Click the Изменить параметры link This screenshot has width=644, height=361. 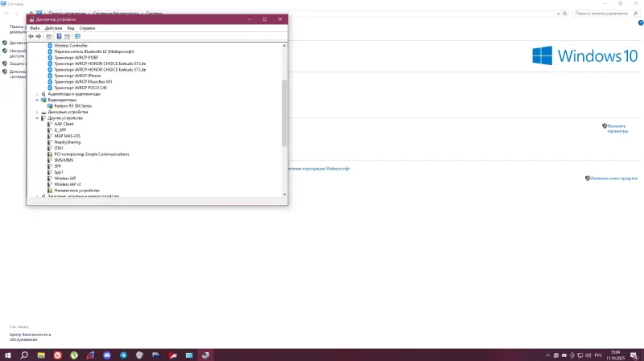pyautogui.click(x=616, y=128)
